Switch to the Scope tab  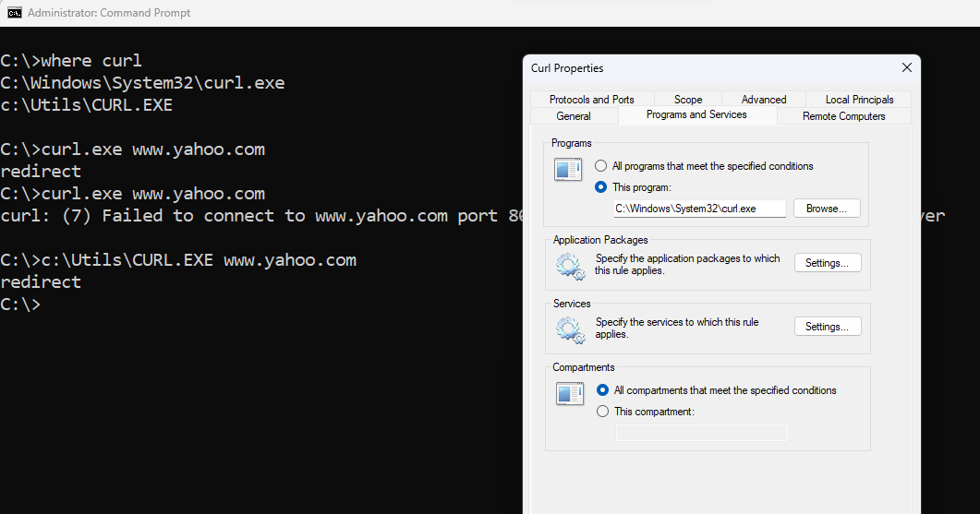click(x=687, y=100)
